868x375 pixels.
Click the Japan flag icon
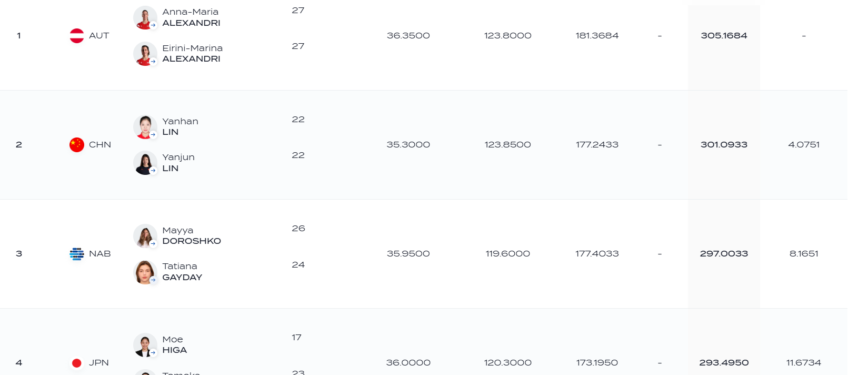point(77,363)
